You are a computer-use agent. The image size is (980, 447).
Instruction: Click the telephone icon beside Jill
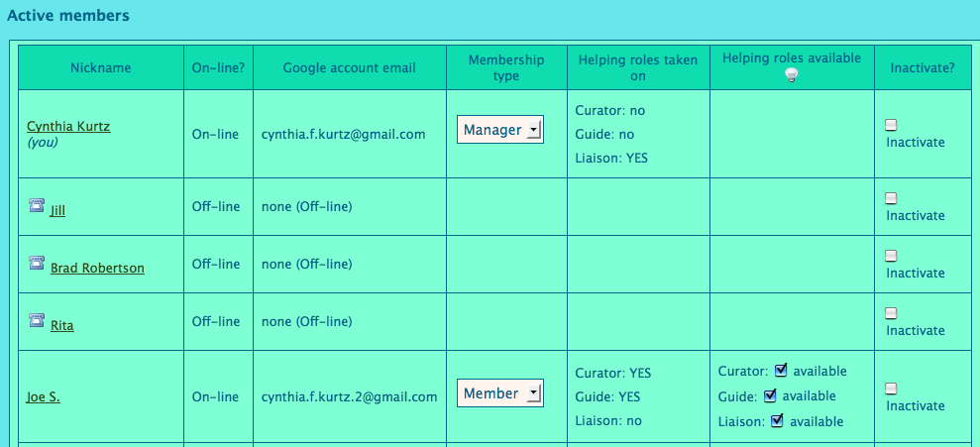coord(37,205)
